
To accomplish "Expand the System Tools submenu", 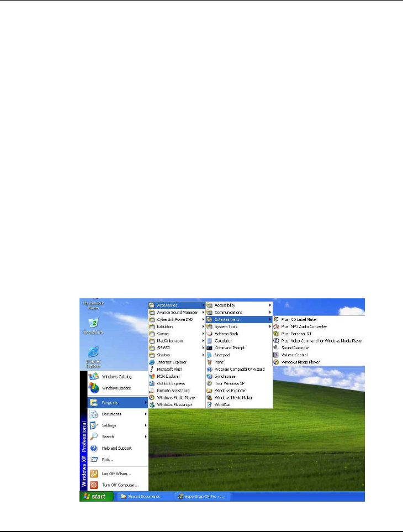I will coord(239,326).
